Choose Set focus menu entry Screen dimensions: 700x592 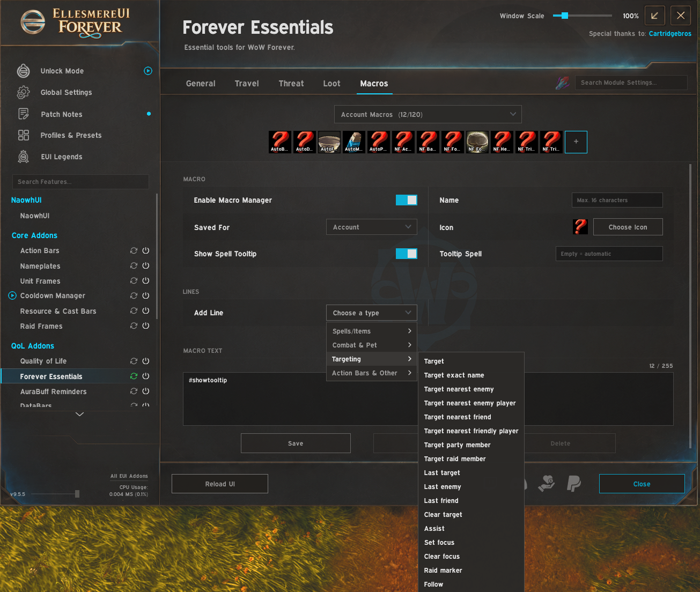(x=471, y=542)
